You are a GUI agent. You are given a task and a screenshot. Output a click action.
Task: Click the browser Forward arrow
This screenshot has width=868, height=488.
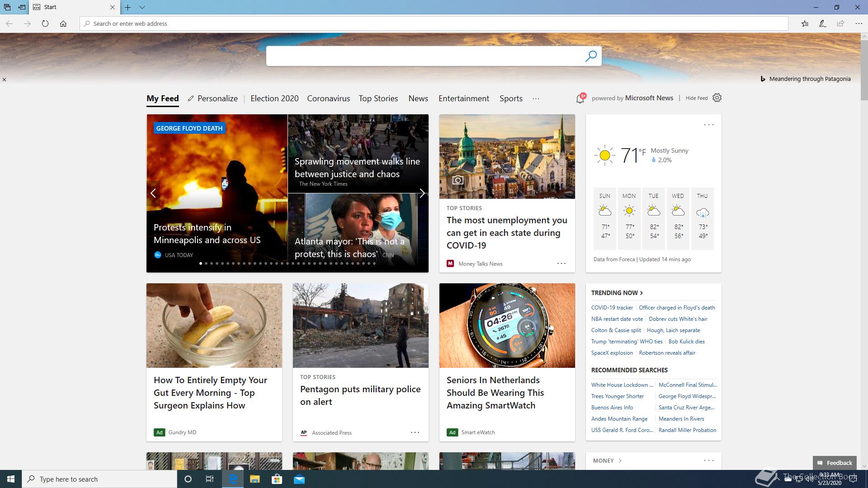point(27,23)
